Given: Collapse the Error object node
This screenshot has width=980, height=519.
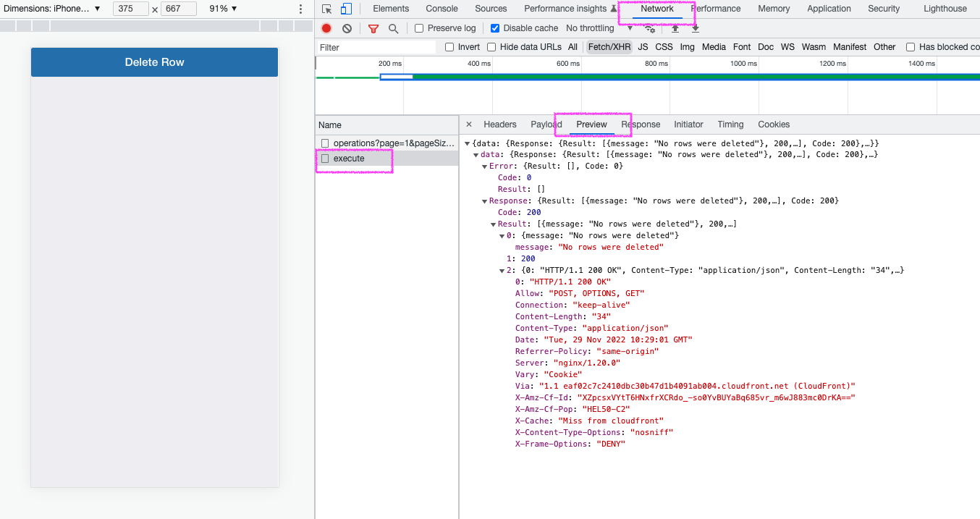Looking at the screenshot, I should pyautogui.click(x=484, y=166).
